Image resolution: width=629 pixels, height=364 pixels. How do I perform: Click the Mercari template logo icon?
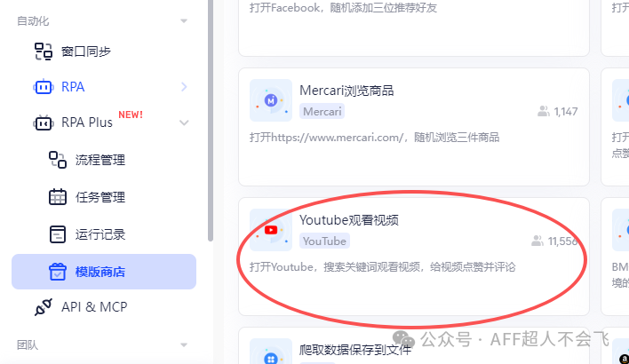pyautogui.click(x=271, y=100)
